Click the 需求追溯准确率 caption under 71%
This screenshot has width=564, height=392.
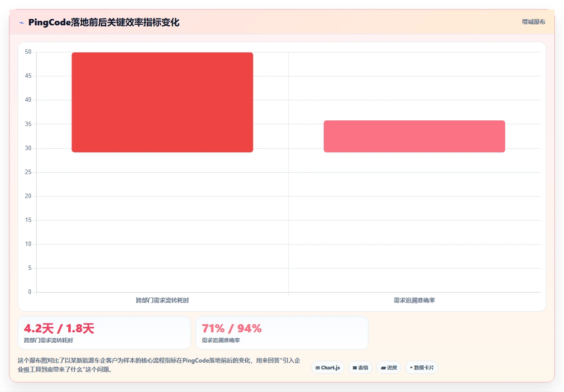tap(221, 340)
